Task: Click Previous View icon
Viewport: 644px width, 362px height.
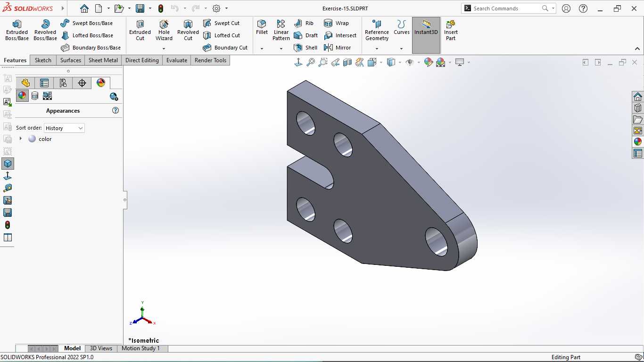Action: (x=335, y=62)
